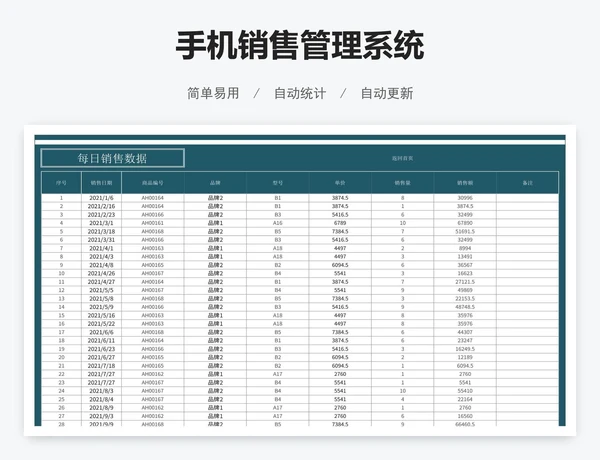Select the date cell 2021/3/1

(x=101, y=223)
